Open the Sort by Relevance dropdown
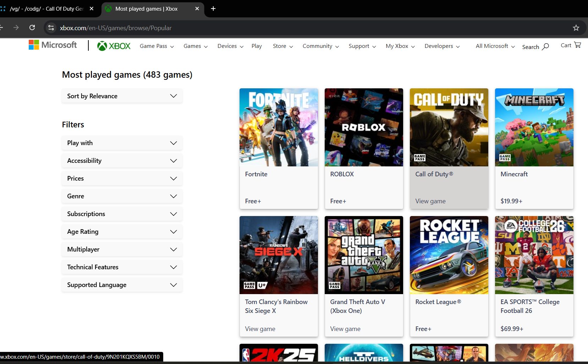Viewport: 588px width, 364px height. click(122, 96)
